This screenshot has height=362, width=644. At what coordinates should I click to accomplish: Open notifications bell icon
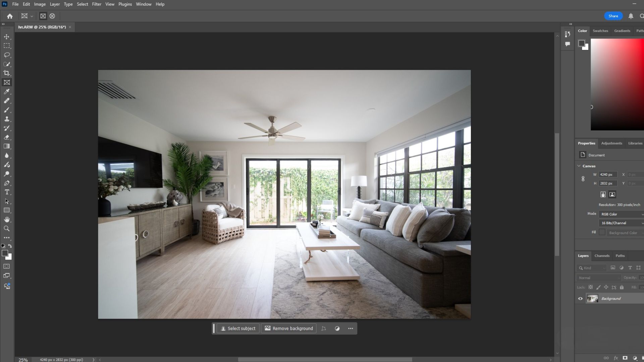[631, 16]
